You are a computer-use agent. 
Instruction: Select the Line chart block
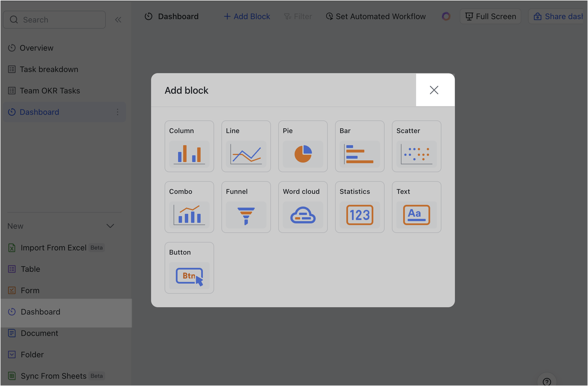point(246,146)
